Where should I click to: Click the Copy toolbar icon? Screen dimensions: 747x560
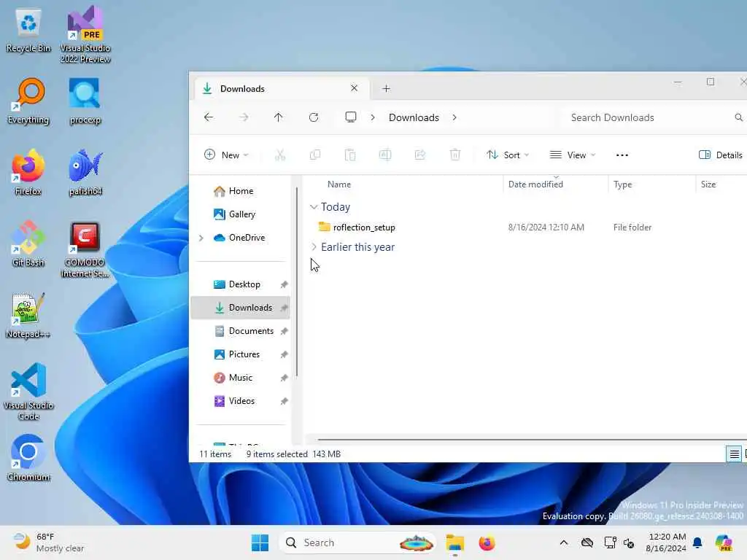(x=315, y=155)
